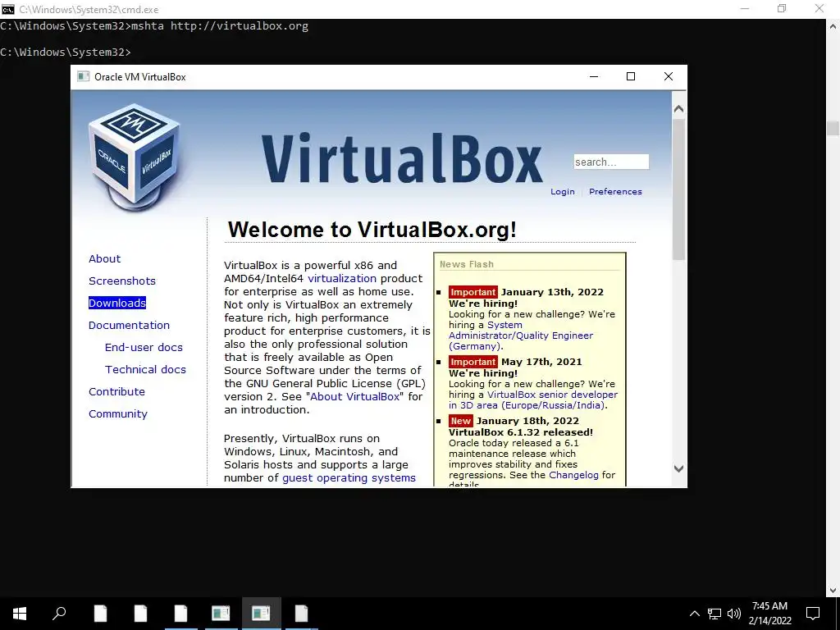The height and width of the screenshot is (630, 840).
Task: Open the Documentation sidebar link
Action: coord(129,325)
